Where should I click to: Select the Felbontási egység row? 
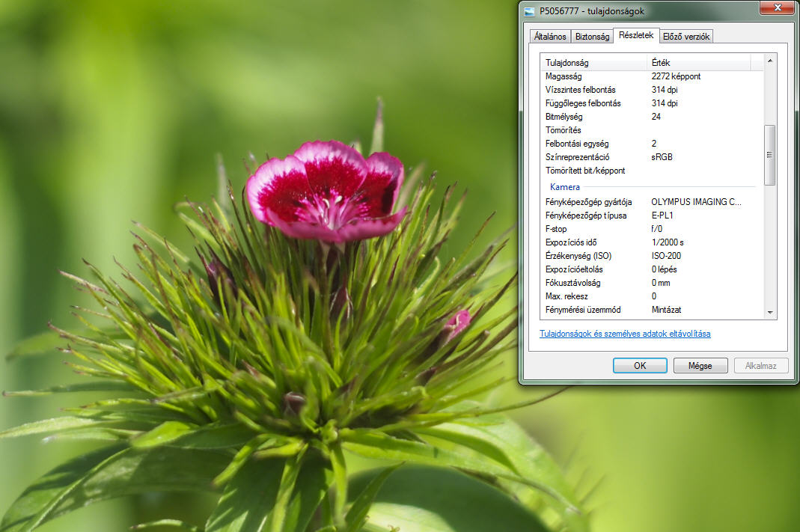click(653, 144)
